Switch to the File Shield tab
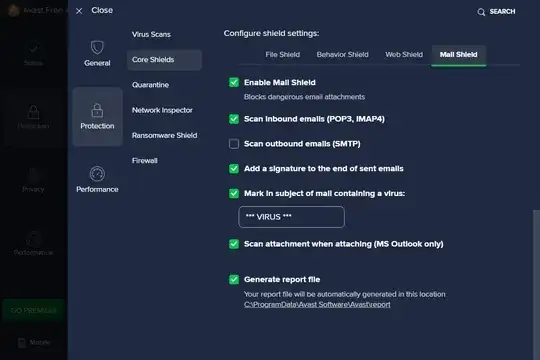This screenshot has width=540, height=360. pyautogui.click(x=282, y=54)
